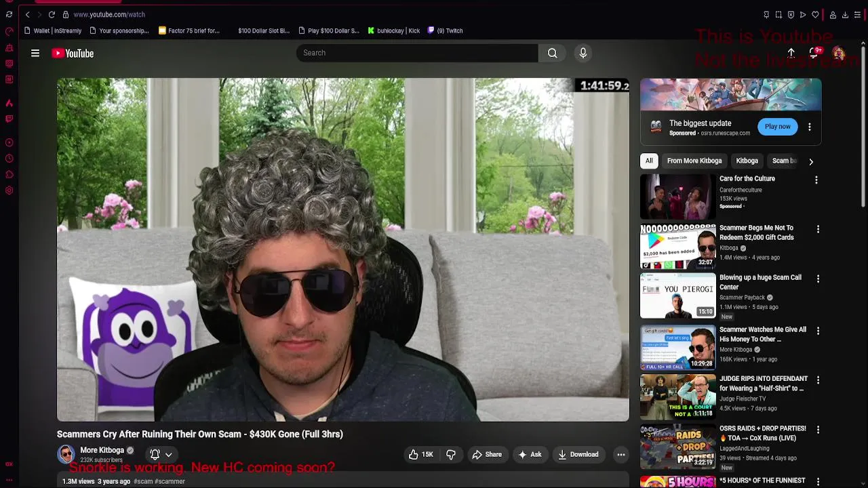Viewport: 868px width, 488px height.
Task: Open options for Scammer Begs Me video
Action: 818,229
